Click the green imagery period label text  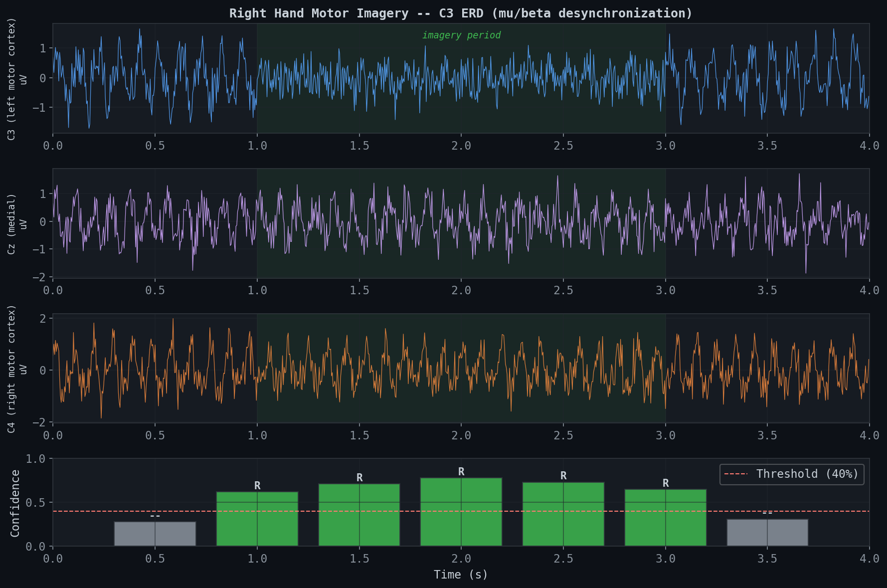tap(462, 35)
